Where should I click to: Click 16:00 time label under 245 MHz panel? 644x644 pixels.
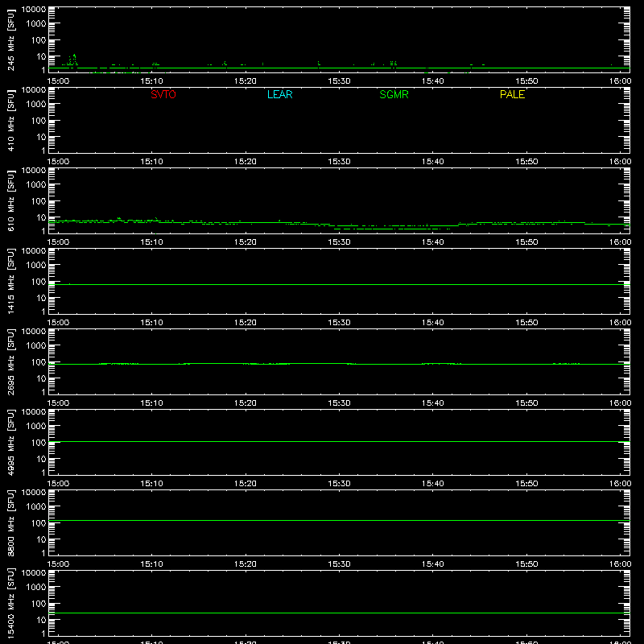(x=620, y=81)
